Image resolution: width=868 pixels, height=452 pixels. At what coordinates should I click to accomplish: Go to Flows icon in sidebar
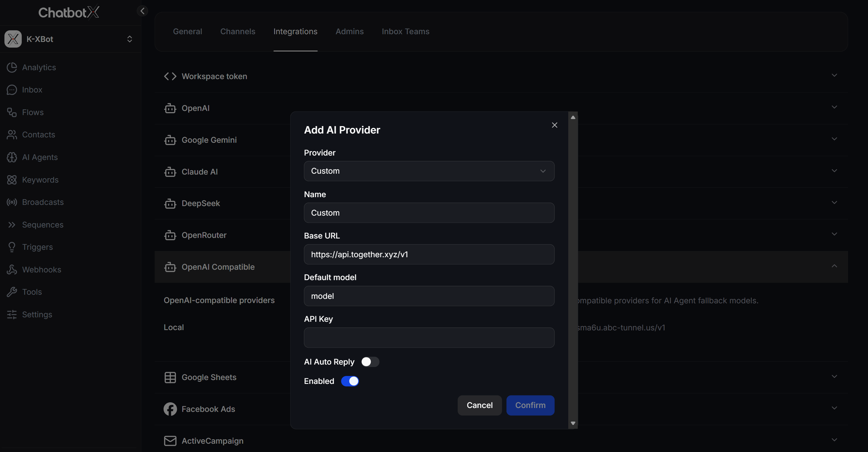point(12,112)
